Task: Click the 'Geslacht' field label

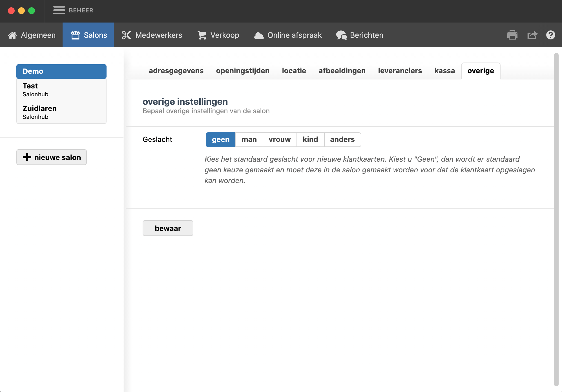Action: (x=157, y=139)
